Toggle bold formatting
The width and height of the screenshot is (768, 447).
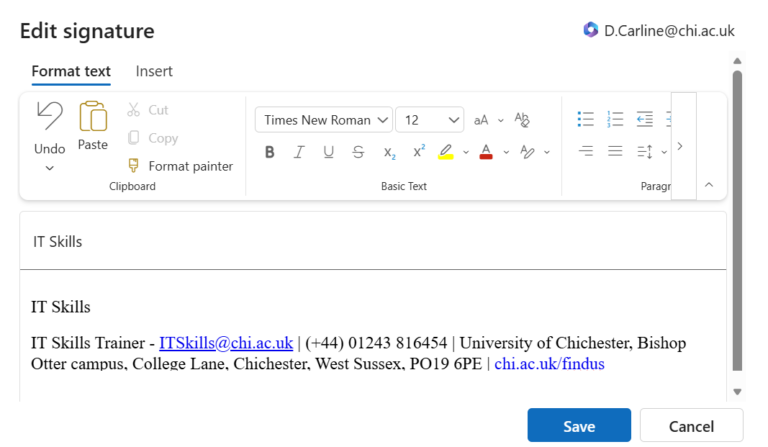[x=269, y=152]
